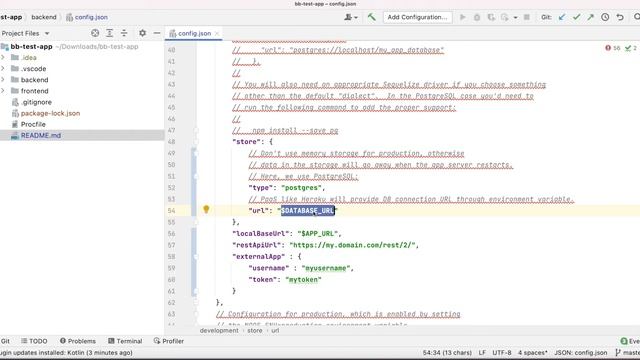This screenshot has width=640, height=360.
Task: Click LF line separator in status bar
Action: [482, 353]
